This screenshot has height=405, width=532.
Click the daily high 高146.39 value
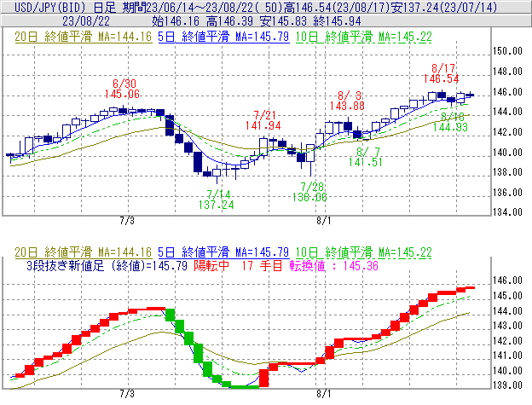coord(229,21)
